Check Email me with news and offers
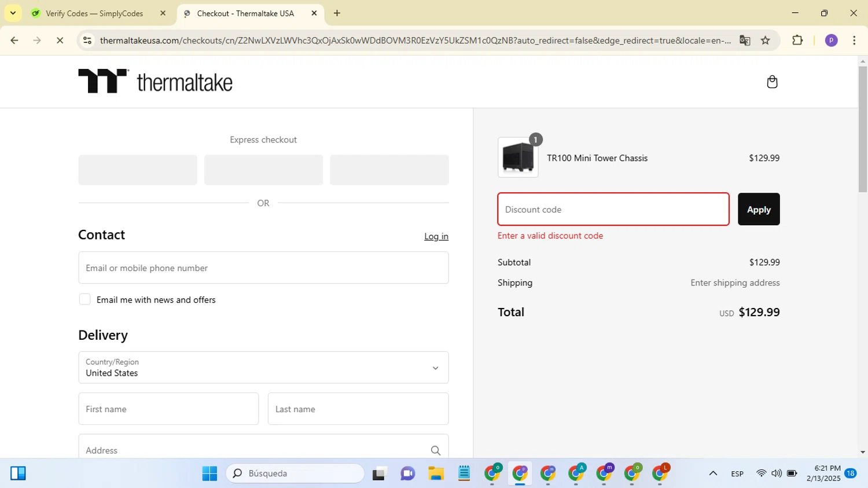This screenshot has width=868, height=488. point(84,299)
